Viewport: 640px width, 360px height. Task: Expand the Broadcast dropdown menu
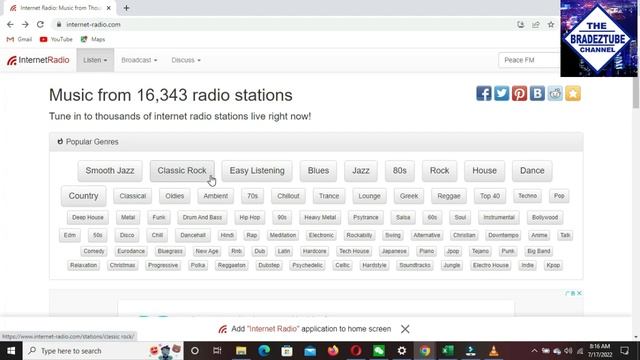(x=139, y=60)
